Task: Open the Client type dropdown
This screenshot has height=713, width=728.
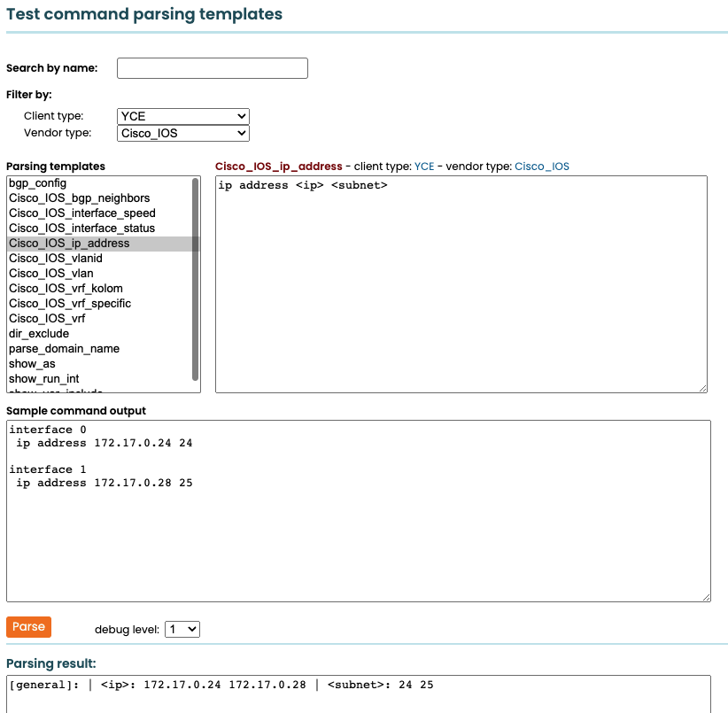Action: point(182,115)
